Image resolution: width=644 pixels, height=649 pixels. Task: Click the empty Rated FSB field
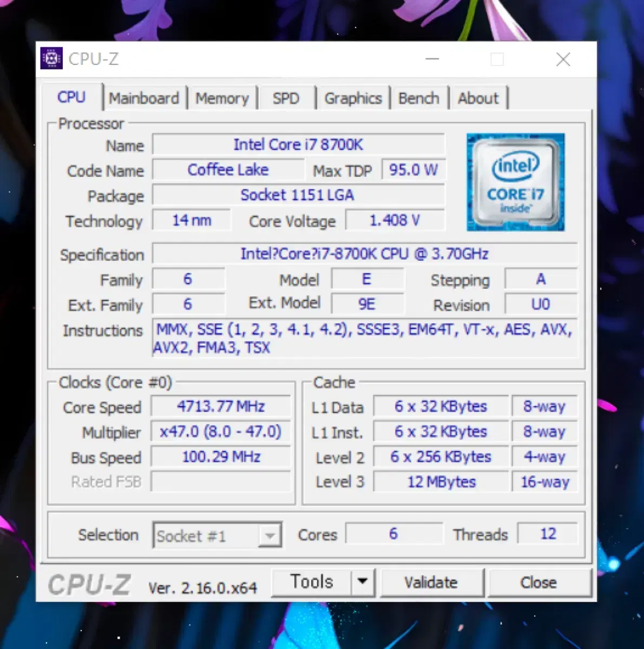(x=221, y=481)
